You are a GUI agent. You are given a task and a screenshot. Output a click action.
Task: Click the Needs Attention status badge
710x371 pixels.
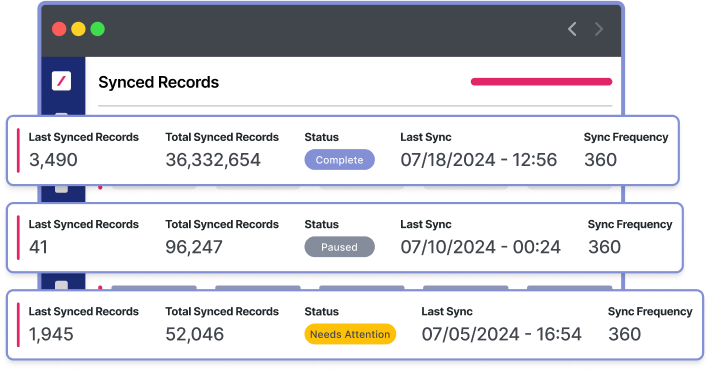350,334
